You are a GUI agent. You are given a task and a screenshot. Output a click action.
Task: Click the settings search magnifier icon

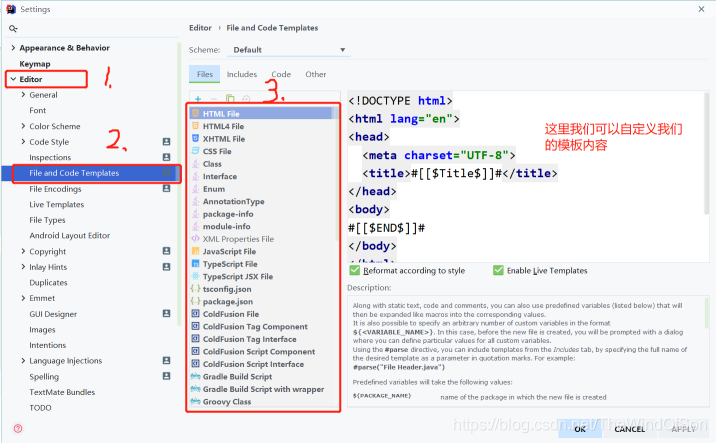(13, 28)
